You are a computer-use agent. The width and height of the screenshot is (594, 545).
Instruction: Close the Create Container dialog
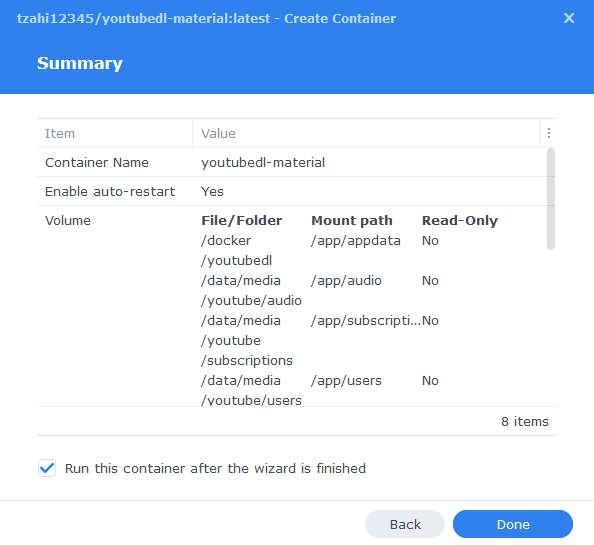tap(569, 18)
